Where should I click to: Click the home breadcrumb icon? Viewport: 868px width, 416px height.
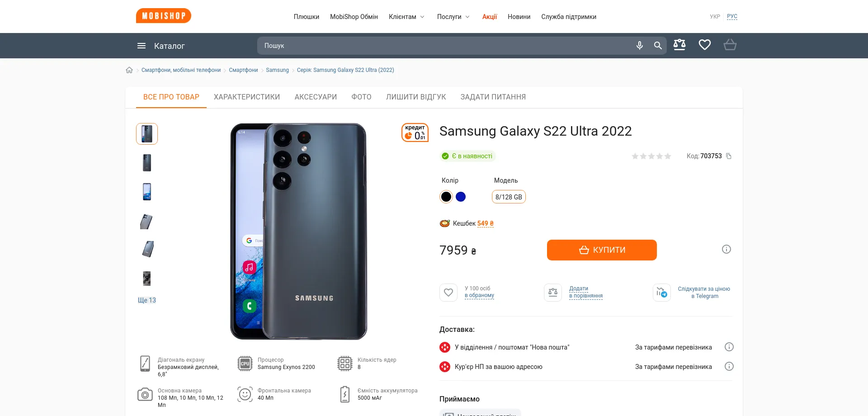click(129, 70)
